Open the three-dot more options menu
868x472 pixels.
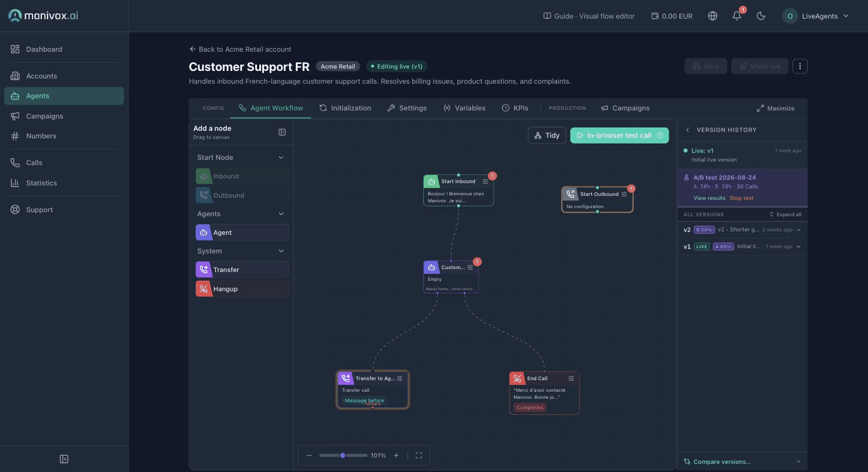coord(800,66)
